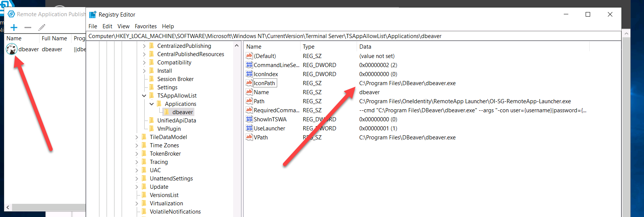
Task: Click the edit pencil icon in Remote Application Publisher
Action: (42, 27)
